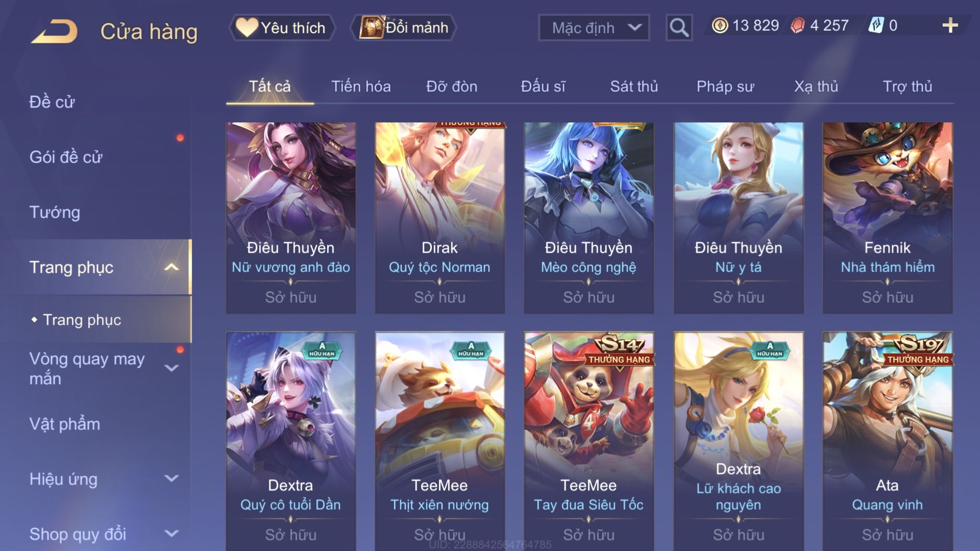
Task: Switch to the Pháp sư tab
Action: [x=725, y=87]
